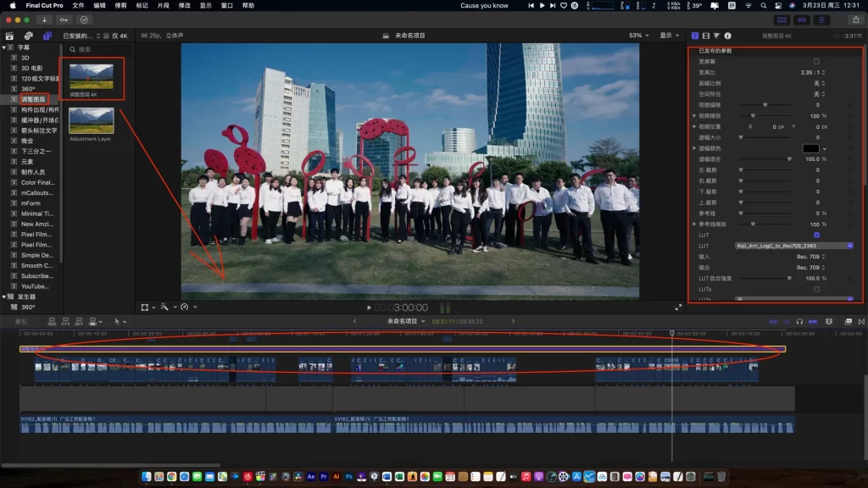The image size is (868, 488).
Task: Select 调整图层 in titles sidebar
Action: (x=33, y=99)
